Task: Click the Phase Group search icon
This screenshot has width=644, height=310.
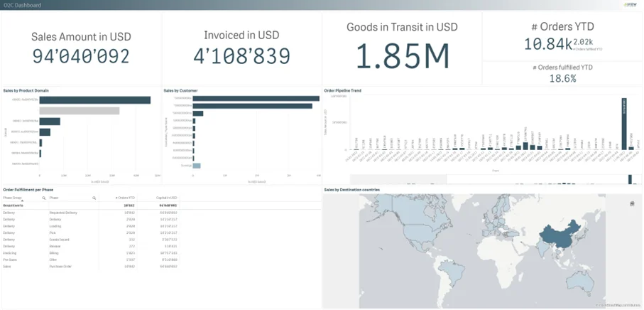Action: (x=44, y=198)
